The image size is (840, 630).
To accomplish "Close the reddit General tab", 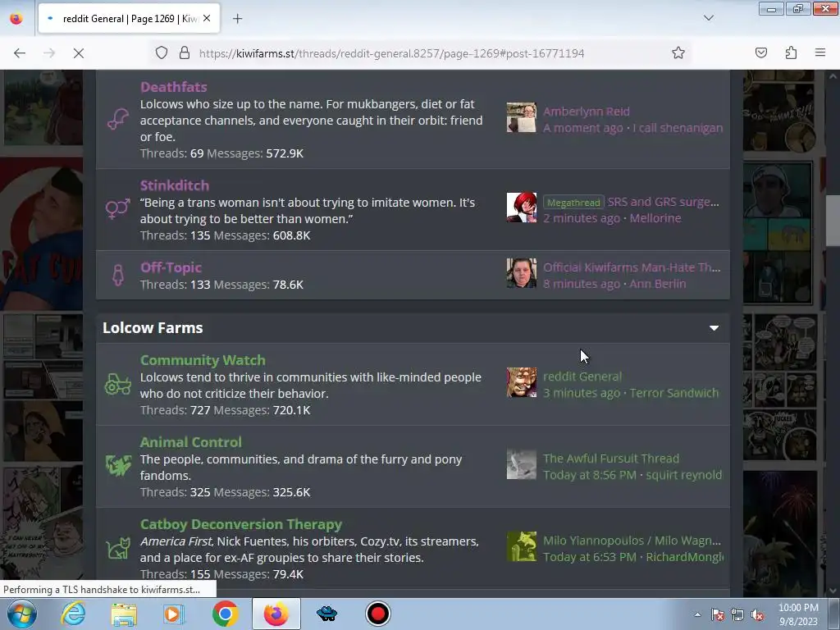I will coord(207,18).
